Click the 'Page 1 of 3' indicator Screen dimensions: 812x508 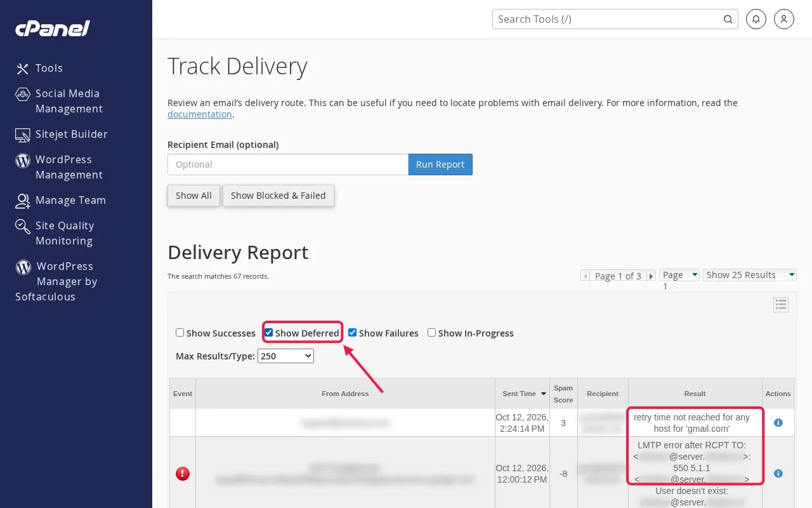click(x=618, y=276)
